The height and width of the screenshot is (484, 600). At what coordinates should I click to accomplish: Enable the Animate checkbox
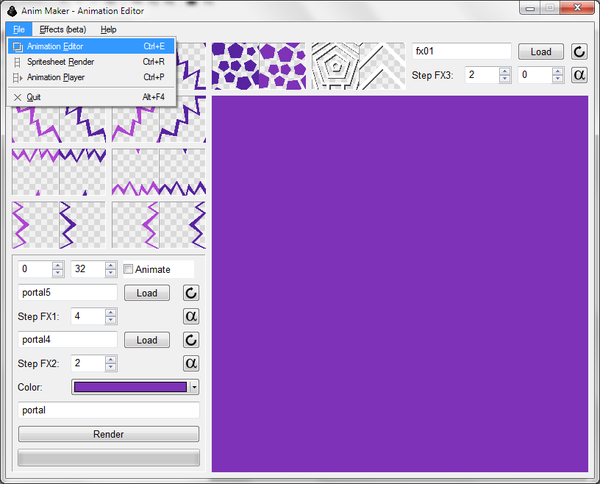[x=128, y=269]
